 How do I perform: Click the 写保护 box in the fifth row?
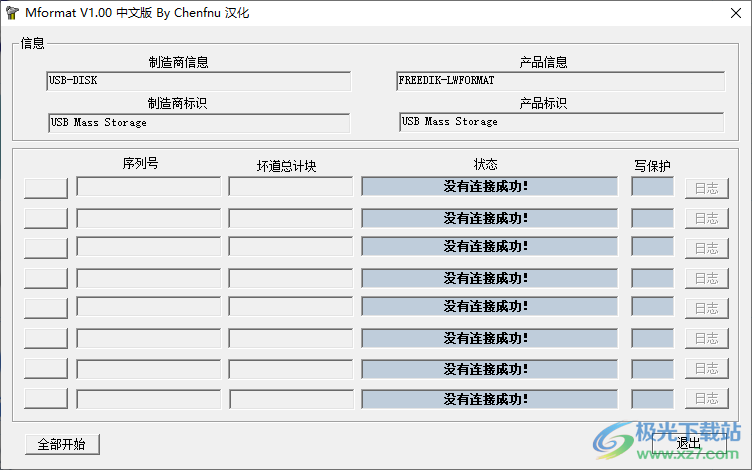pos(653,306)
